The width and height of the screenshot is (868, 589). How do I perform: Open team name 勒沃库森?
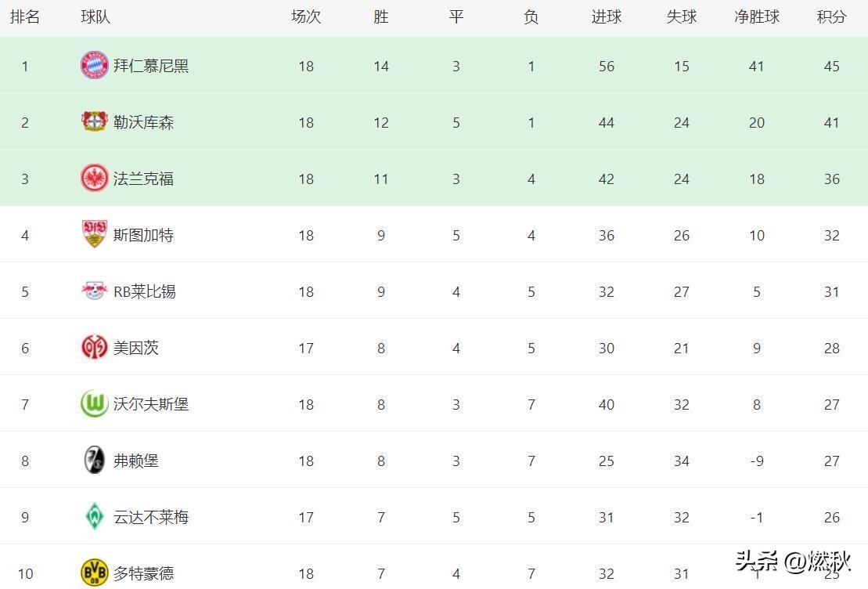point(144,122)
